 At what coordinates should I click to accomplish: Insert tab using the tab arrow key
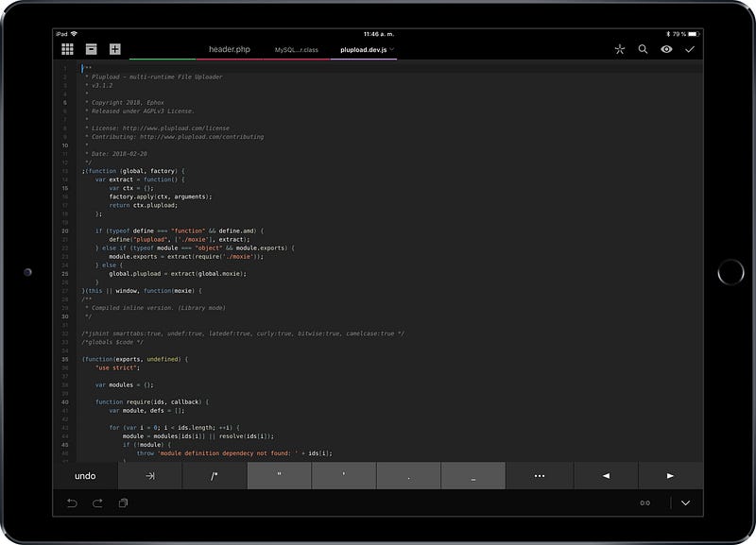(150, 476)
